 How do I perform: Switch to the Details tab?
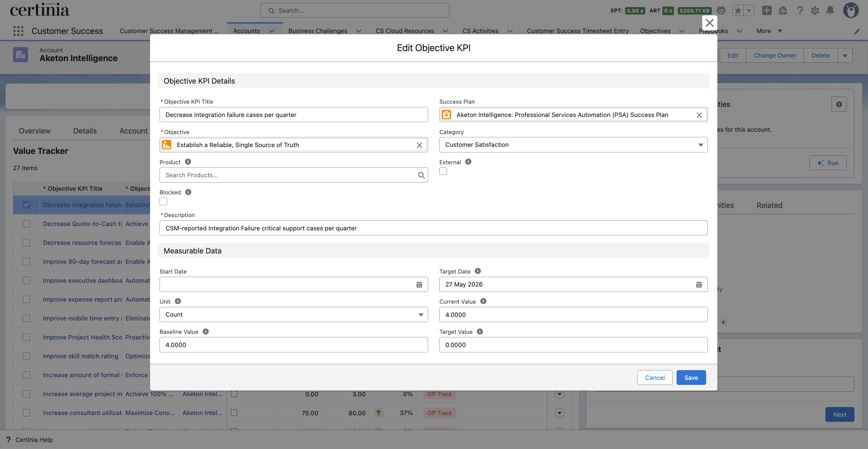(x=85, y=131)
